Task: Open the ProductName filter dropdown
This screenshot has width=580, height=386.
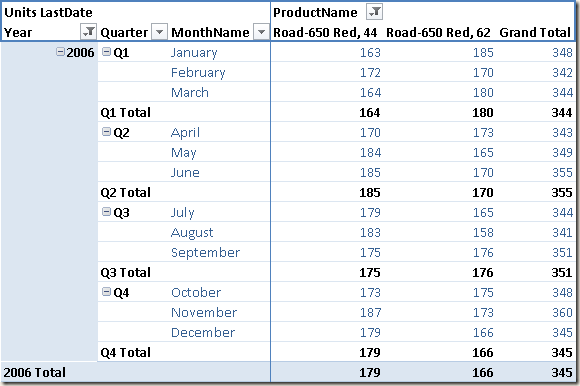Action: tap(374, 12)
